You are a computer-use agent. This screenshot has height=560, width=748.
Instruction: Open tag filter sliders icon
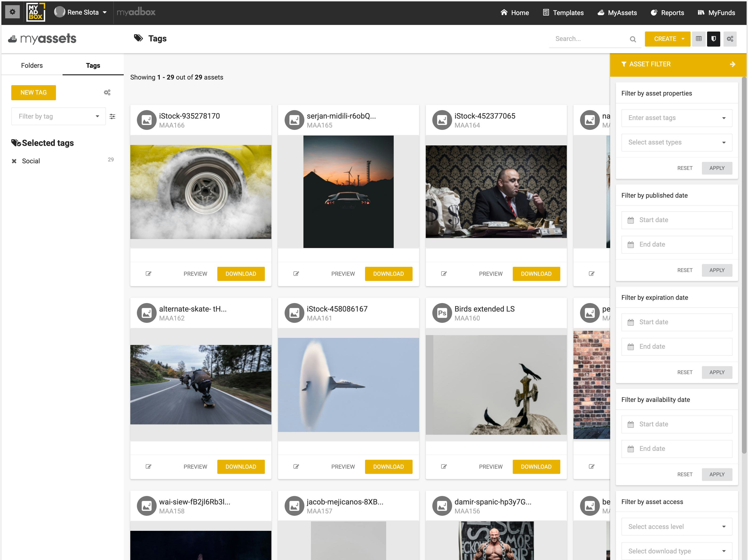[112, 116]
